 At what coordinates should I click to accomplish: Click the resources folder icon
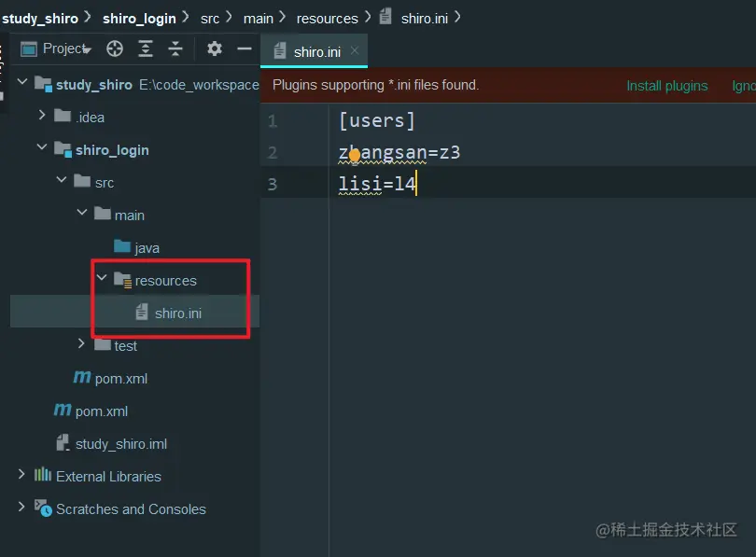point(122,280)
